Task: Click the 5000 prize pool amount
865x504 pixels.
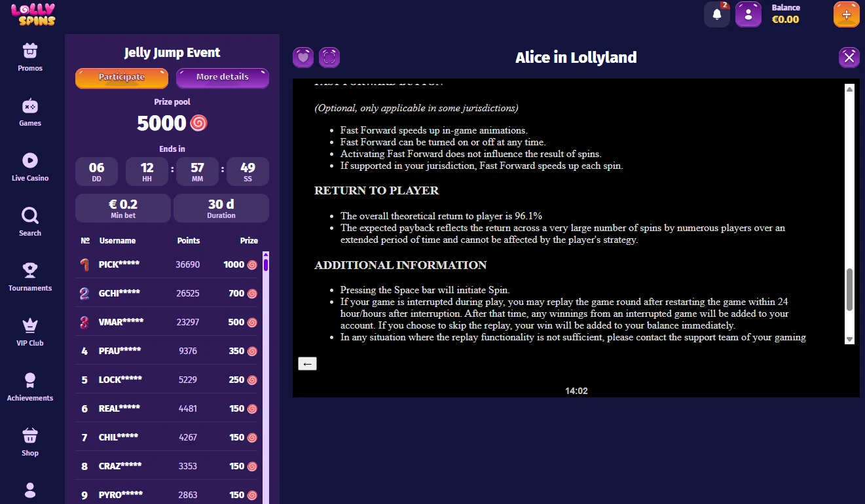Action: (162, 123)
